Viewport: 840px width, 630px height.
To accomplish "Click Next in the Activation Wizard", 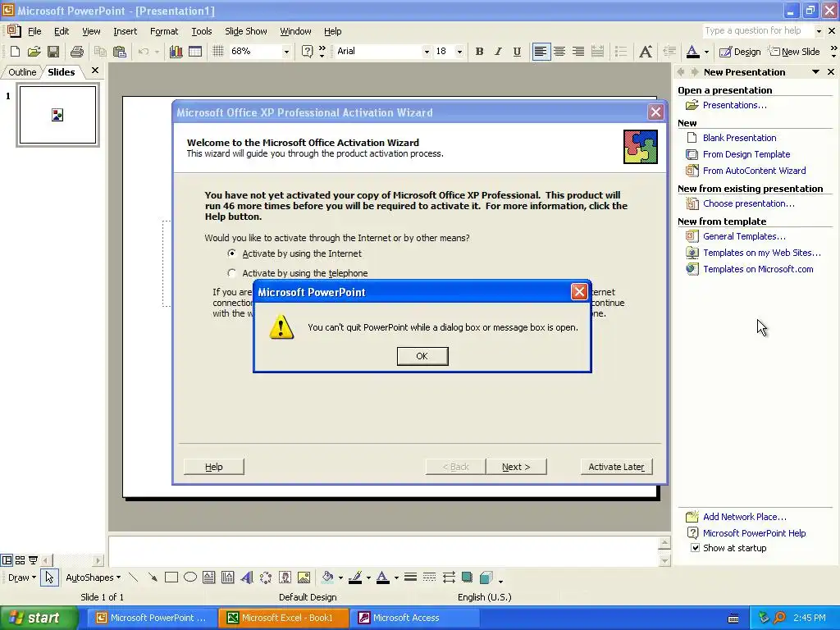I will (x=516, y=467).
